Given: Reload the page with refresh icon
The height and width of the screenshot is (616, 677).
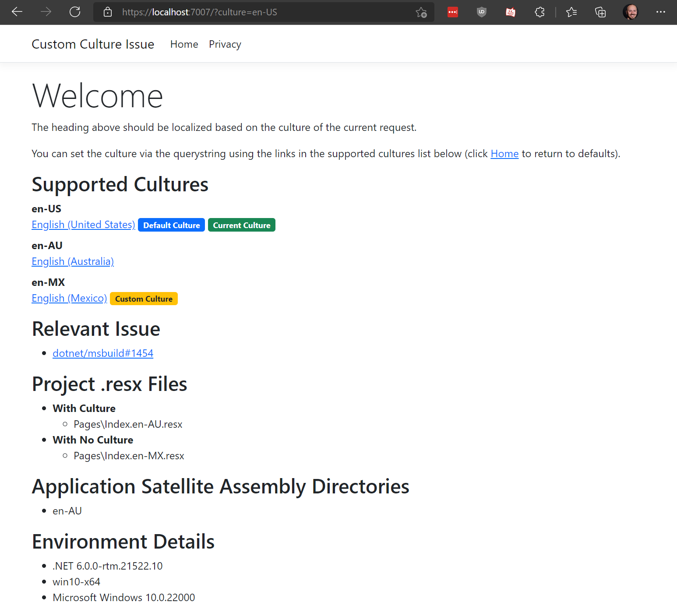Looking at the screenshot, I should 75,12.
